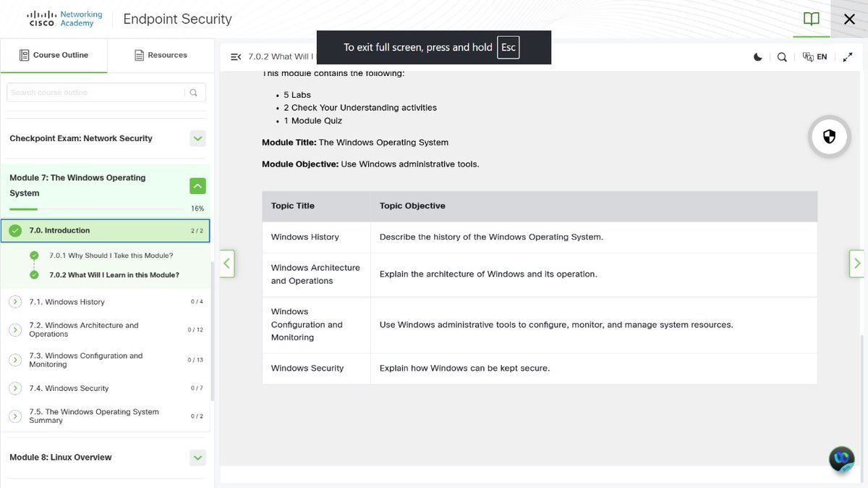
Task: Click the Windows Security table cell
Action: [316, 369]
